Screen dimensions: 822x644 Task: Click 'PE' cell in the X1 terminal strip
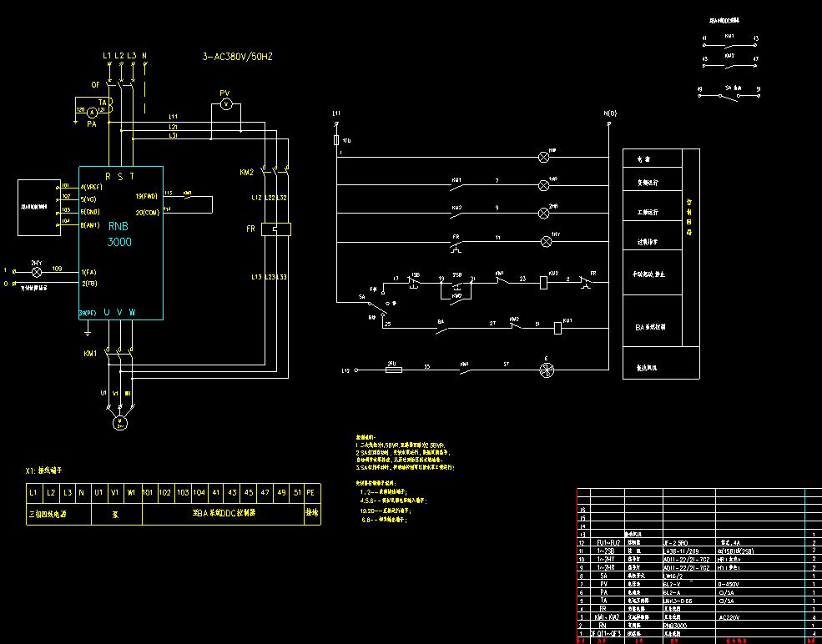(312, 492)
